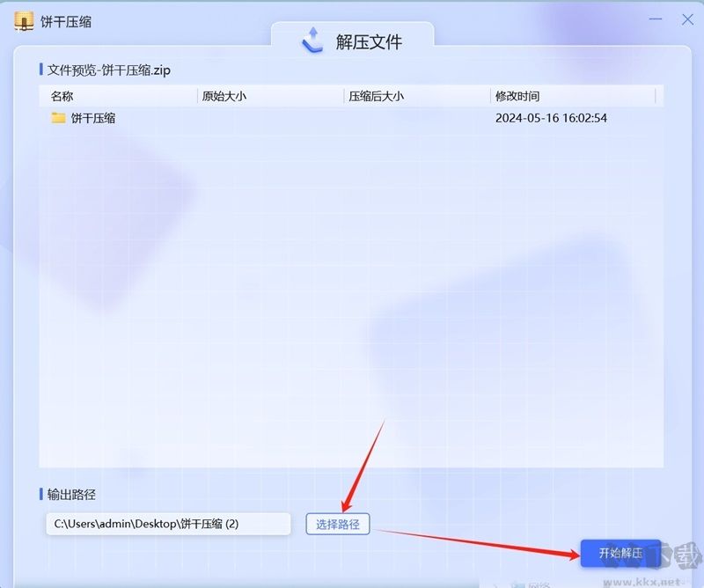Open the 解压文件 tab title

click(x=369, y=42)
